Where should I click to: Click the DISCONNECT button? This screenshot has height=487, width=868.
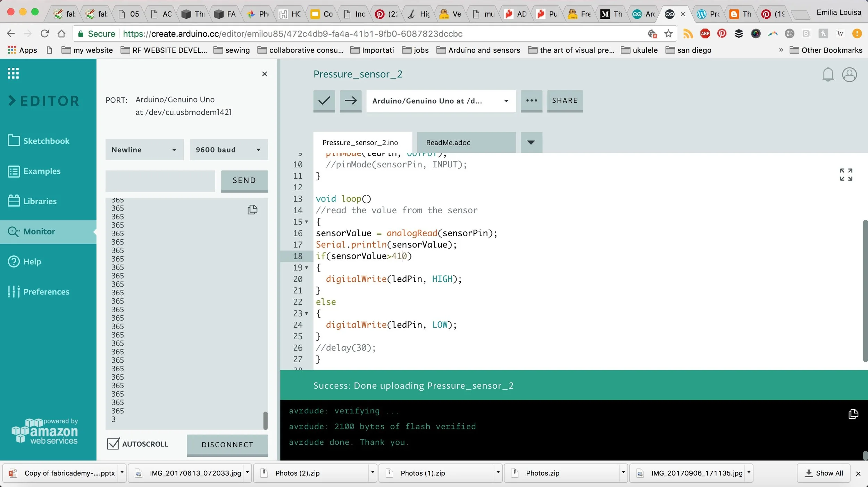(227, 445)
